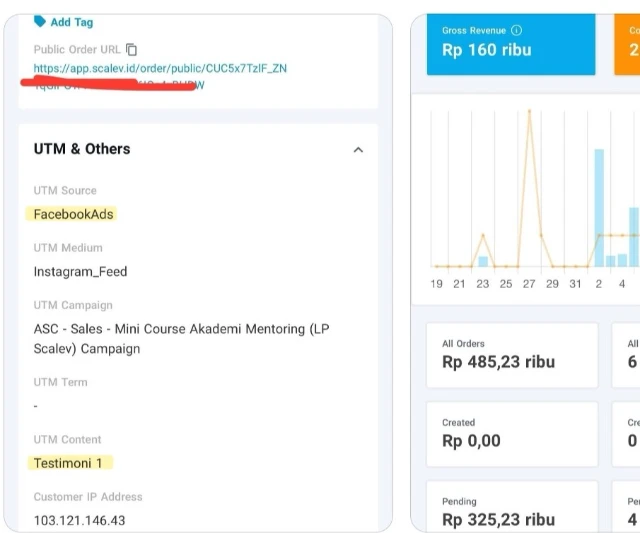The height and width of the screenshot is (533, 640).
Task: Open the Gross Revenue Rp 160 ribu card
Action: coord(510,44)
